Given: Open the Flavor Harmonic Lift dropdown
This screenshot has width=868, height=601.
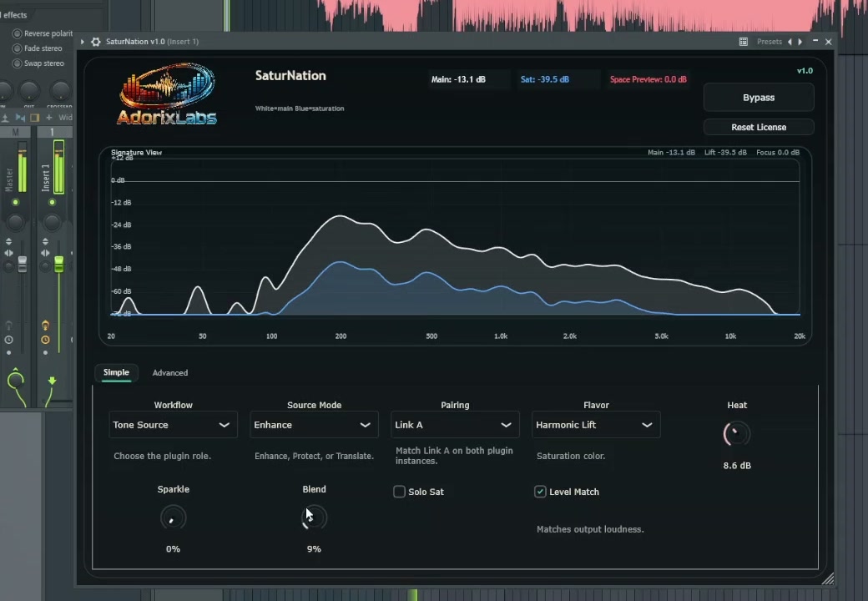Looking at the screenshot, I should click(596, 425).
